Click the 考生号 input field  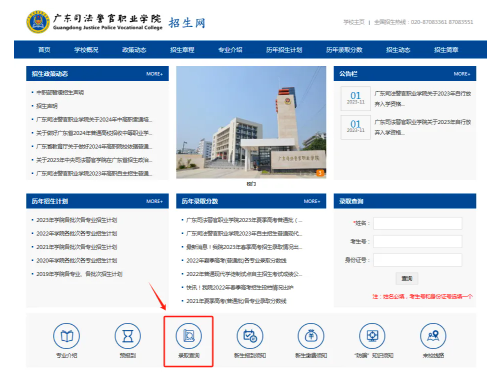(418, 241)
